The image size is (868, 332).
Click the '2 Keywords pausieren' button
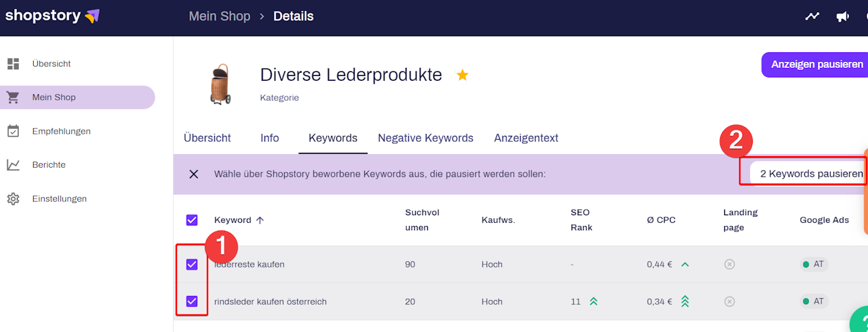[x=810, y=174]
